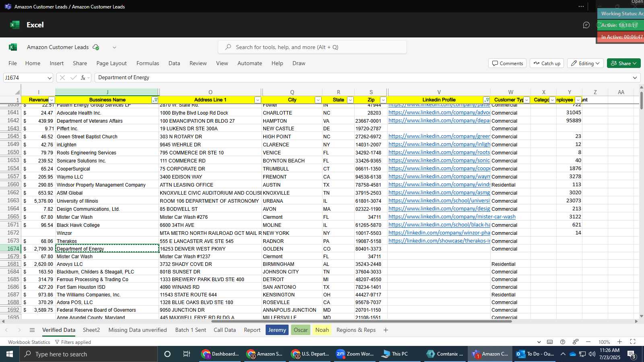Image resolution: width=644 pixels, height=362 pixels.
Task: Click the search box for tools and help
Action: point(312,47)
